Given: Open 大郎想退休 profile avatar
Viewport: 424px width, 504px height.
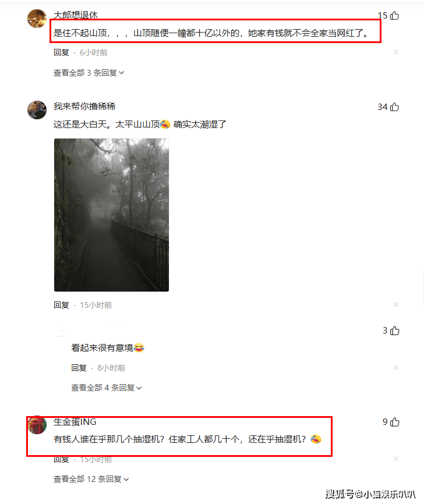Looking at the screenshot, I should click(x=37, y=19).
